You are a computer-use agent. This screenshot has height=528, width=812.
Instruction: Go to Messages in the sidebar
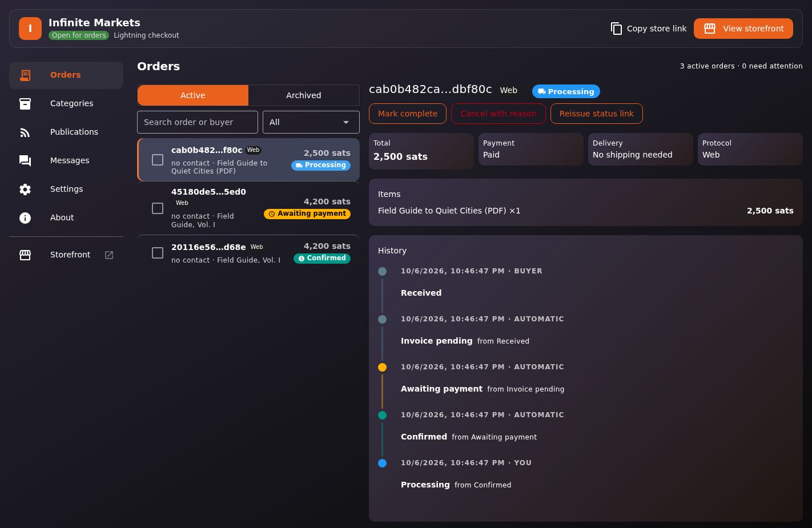click(x=66, y=160)
